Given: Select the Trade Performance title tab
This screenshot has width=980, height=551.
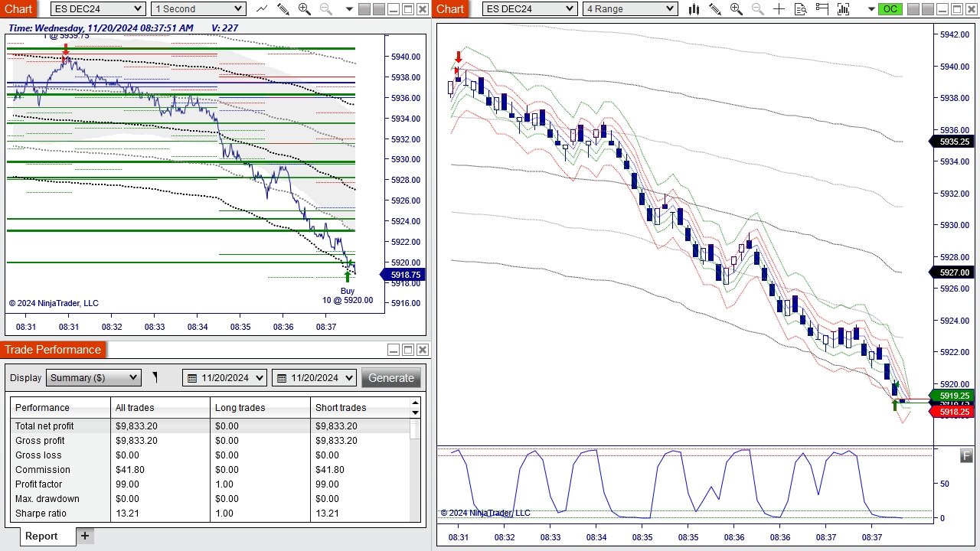Looking at the screenshot, I should pos(53,350).
